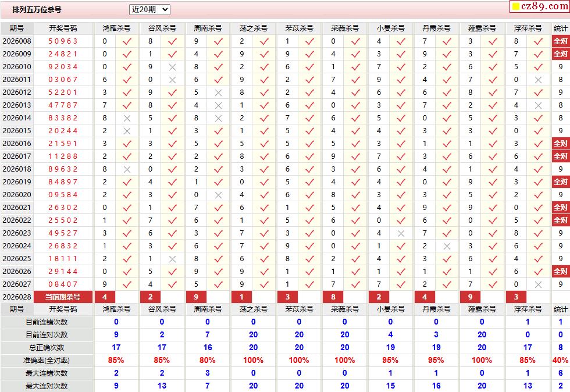Screen dimensions: 570x392
Task: Click the X mark for 浮萍 in row 2026013
Action: click(539, 105)
